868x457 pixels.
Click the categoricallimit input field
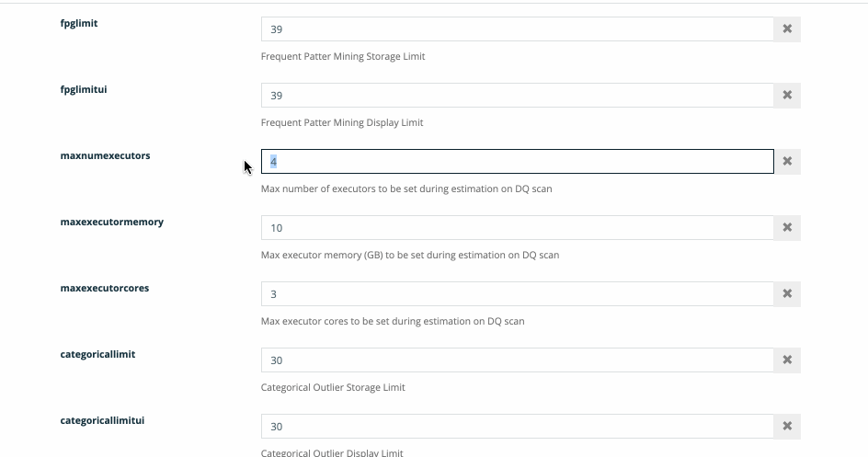517,360
